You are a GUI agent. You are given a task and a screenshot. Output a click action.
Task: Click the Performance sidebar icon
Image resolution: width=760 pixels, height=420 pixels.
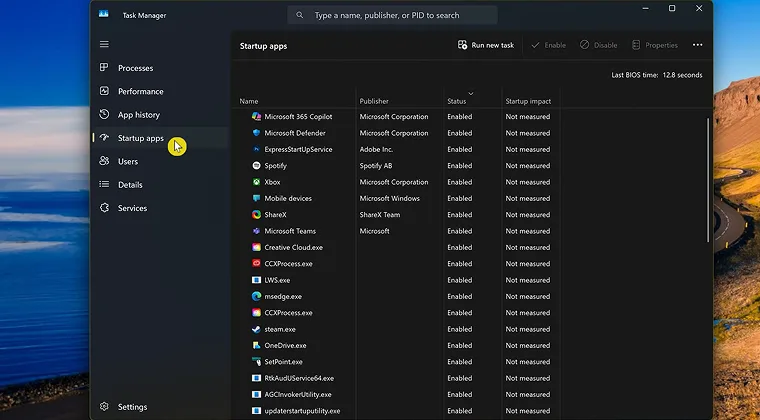pos(104,91)
